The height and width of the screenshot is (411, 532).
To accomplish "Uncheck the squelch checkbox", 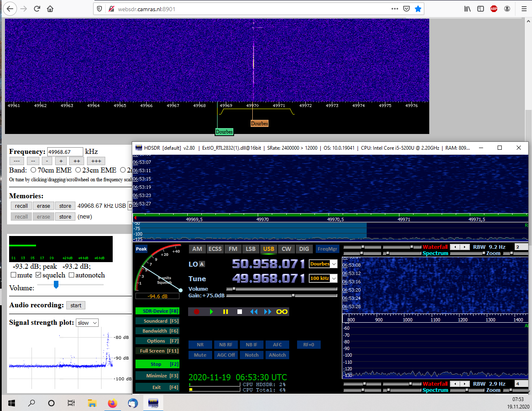I will coord(39,275).
